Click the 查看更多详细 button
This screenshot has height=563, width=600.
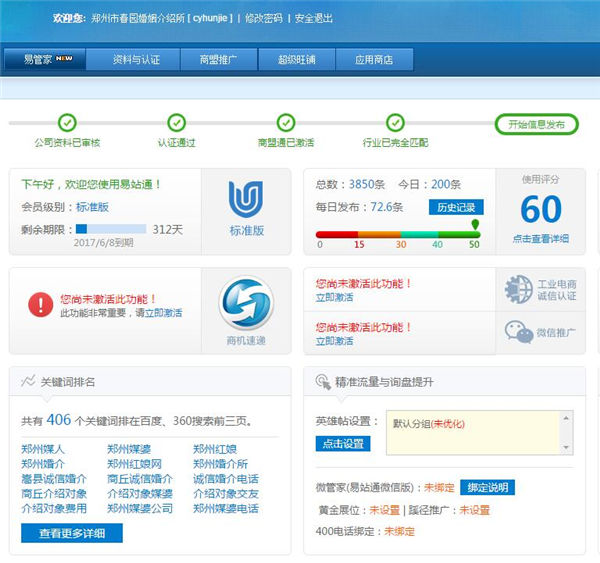pos(71,533)
